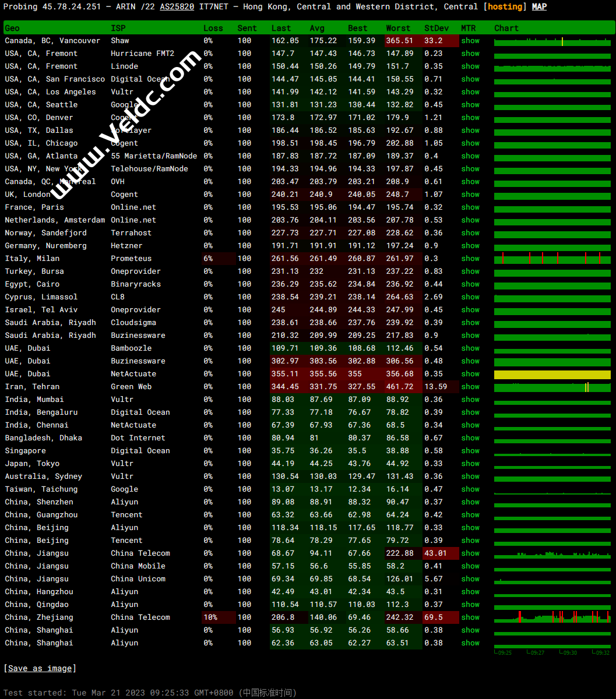Click the Loss column header
The image size is (616, 699).
click(213, 28)
